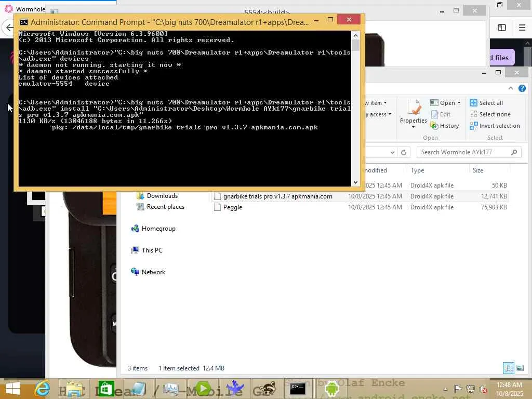Click the '50 KB' size cell

click(x=499, y=185)
